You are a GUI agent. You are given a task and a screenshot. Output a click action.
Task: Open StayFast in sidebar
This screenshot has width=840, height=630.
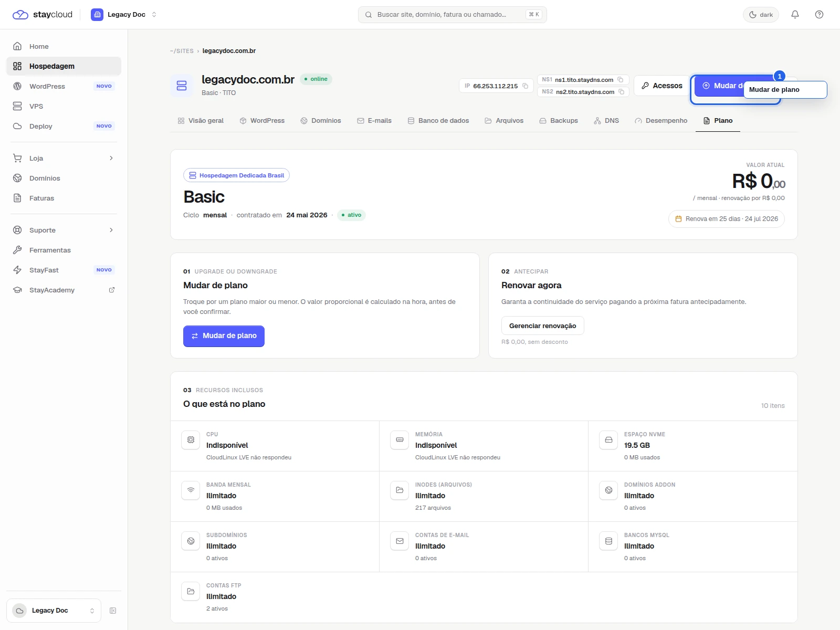click(64, 270)
